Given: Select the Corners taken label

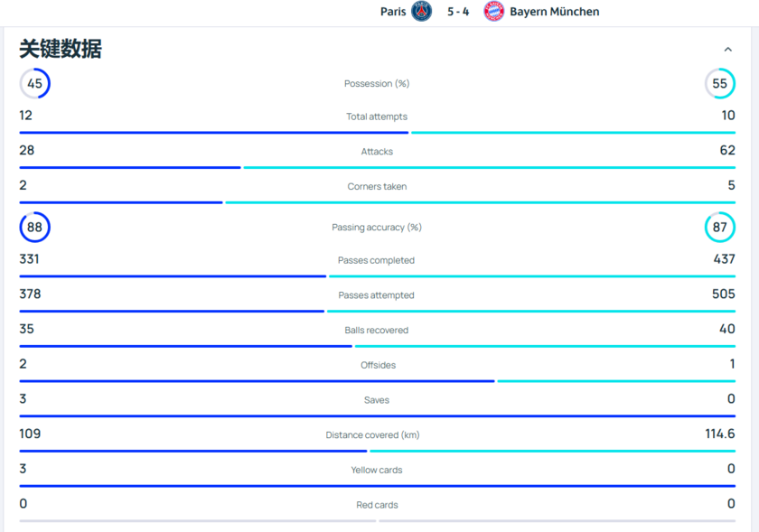Looking at the screenshot, I should (x=377, y=187).
